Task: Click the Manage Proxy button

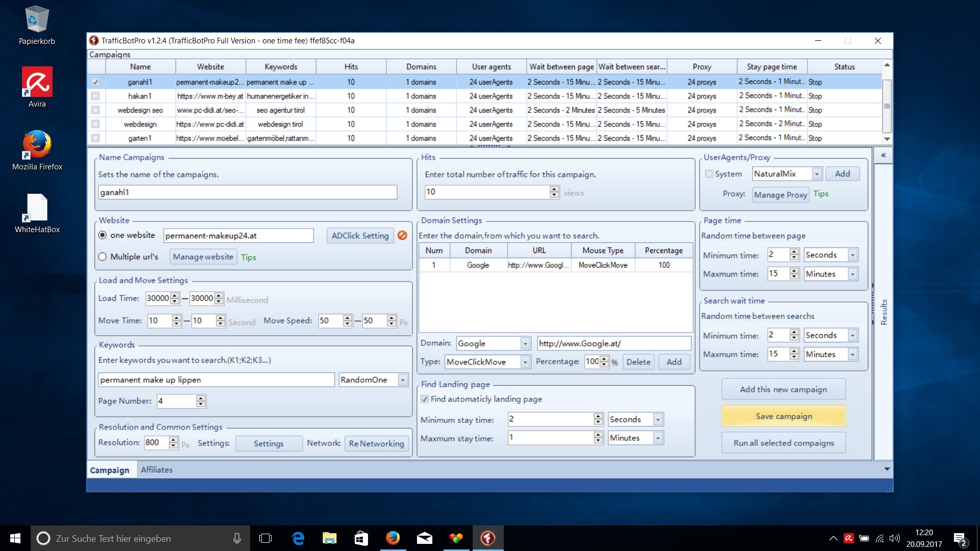Action: [x=780, y=194]
